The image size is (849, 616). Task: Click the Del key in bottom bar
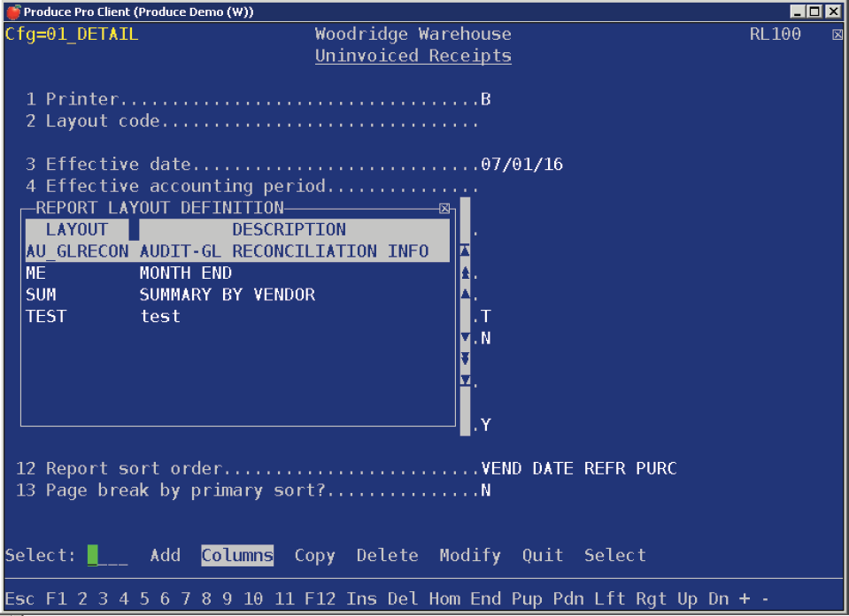coord(403,598)
